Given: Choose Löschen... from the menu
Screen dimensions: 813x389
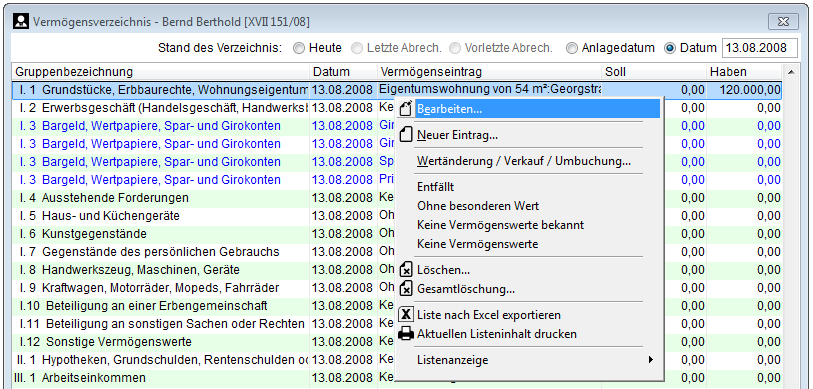Looking at the screenshot, I should pos(529,270).
